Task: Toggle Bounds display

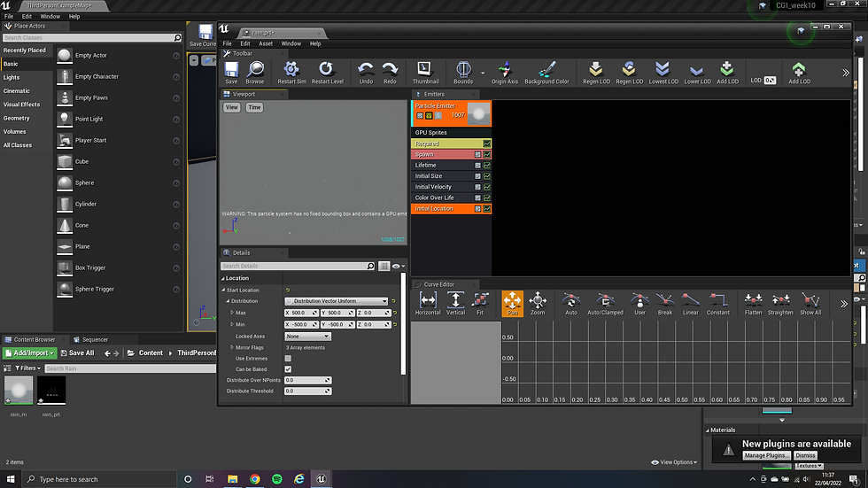Action: point(463,73)
